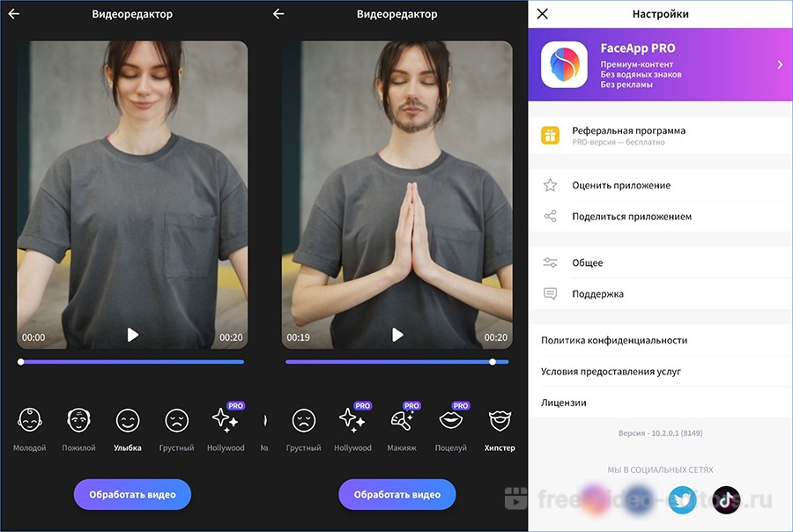
Task: Tap the star icon to rate app
Action: point(550,185)
